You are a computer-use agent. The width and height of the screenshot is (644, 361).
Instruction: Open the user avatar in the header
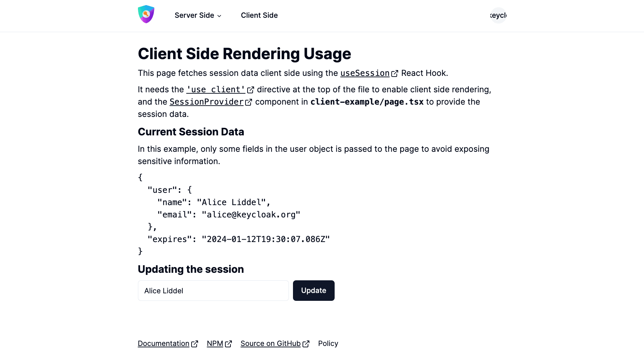point(498,15)
